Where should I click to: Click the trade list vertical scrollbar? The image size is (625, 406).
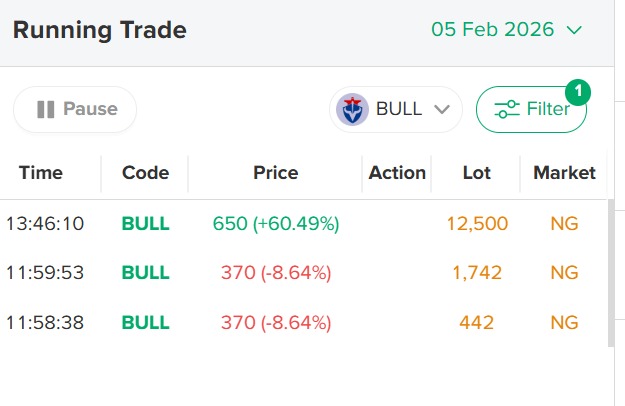pos(611,272)
